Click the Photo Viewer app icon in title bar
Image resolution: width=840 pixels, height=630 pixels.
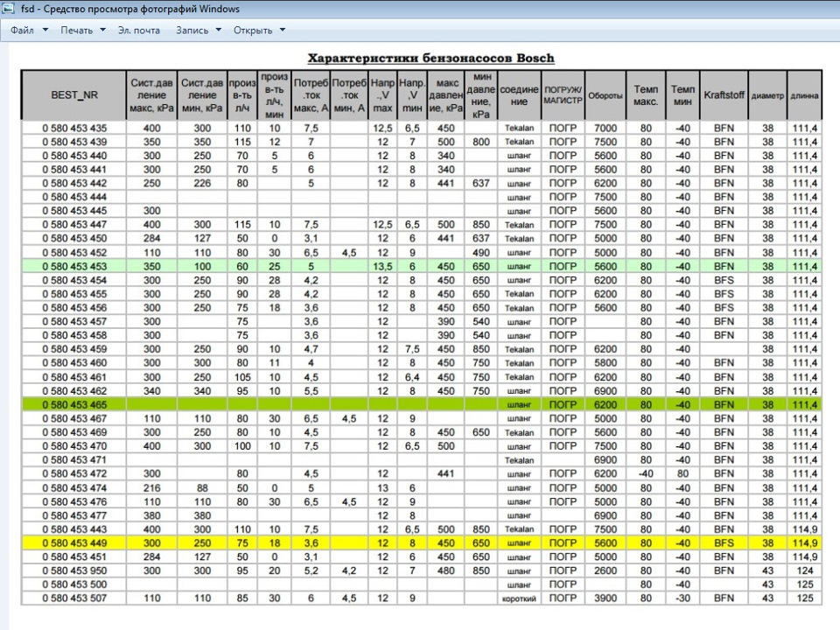point(8,9)
